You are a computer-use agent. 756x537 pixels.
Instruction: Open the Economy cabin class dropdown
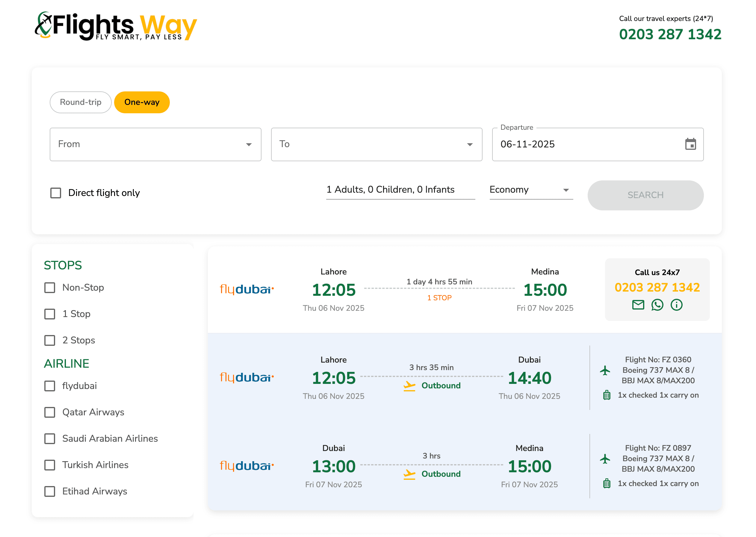pyautogui.click(x=531, y=190)
